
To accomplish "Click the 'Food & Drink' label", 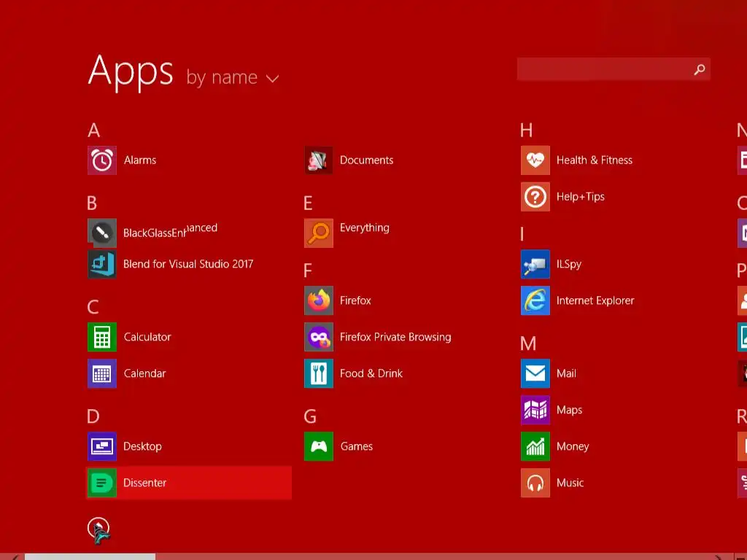I will click(x=371, y=373).
